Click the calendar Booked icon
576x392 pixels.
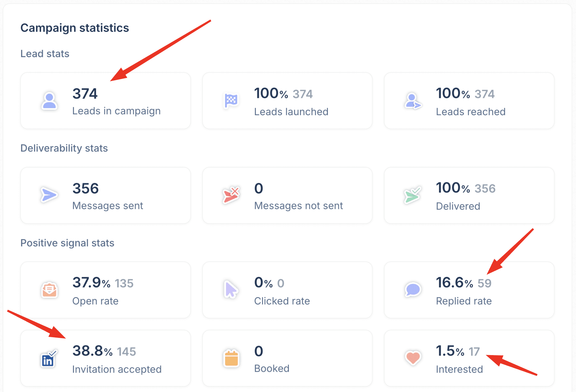click(x=231, y=358)
